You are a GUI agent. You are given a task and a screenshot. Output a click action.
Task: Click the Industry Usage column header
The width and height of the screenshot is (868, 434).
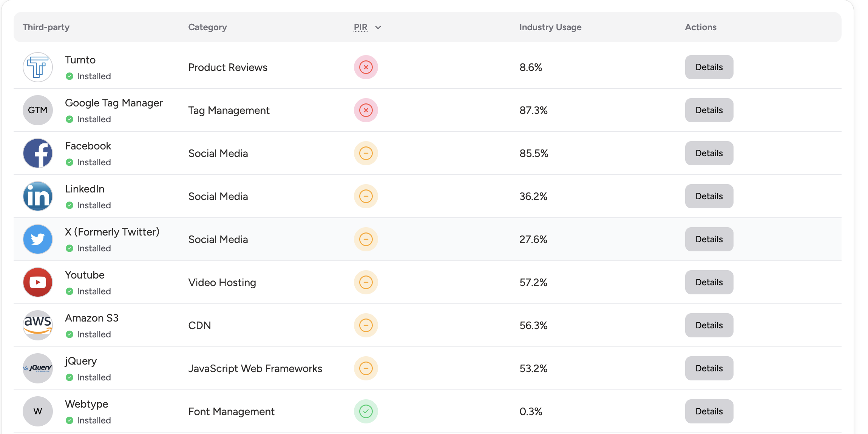pyautogui.click(x=550, y=27)
